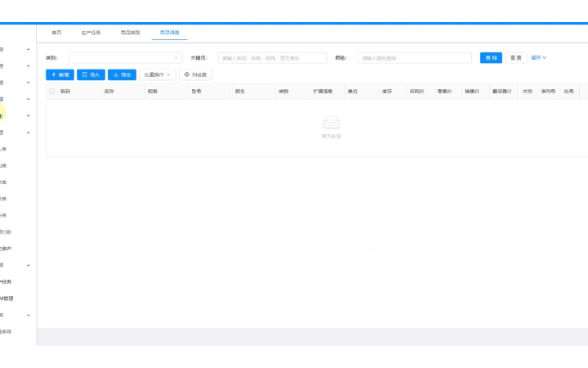
Task: Click the import icon on 导入 button
Action: tap(85, 74)
